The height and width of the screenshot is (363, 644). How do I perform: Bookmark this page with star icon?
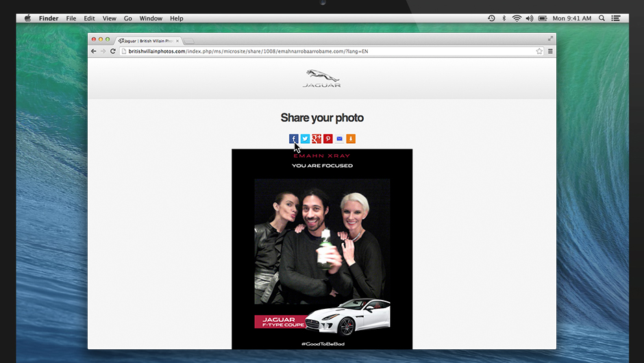tap(539, 51)
